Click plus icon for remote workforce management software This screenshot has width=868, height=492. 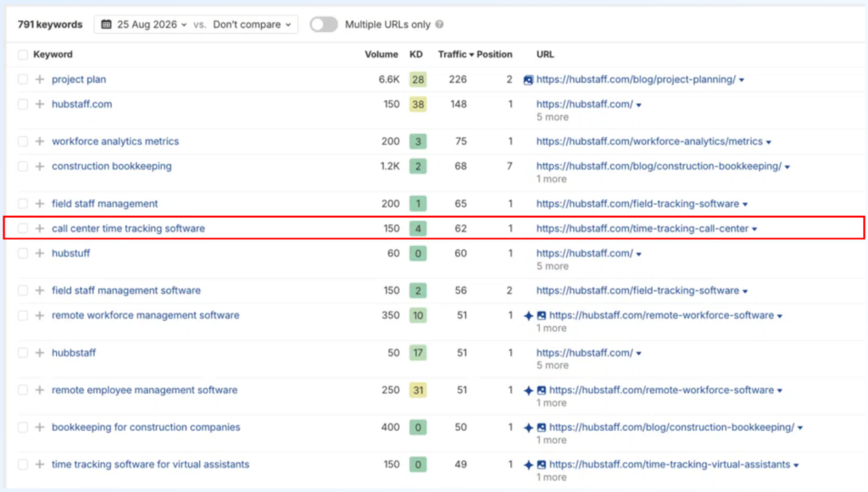tap(39, 316)
